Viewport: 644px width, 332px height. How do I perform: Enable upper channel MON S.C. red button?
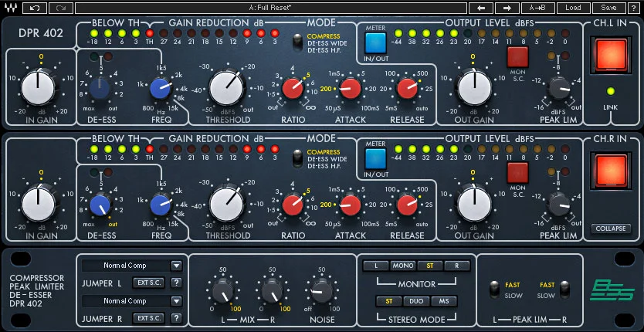518,56
